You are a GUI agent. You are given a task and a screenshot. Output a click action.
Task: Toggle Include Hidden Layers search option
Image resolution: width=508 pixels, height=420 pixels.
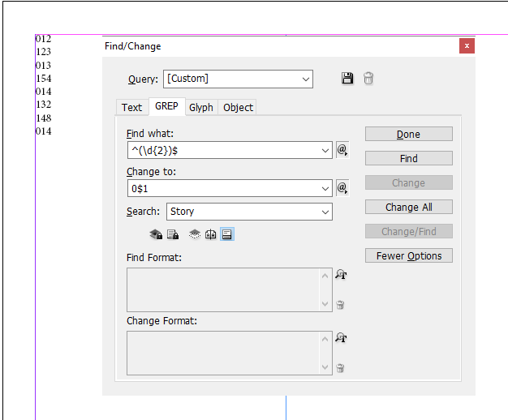click(195, 234)
